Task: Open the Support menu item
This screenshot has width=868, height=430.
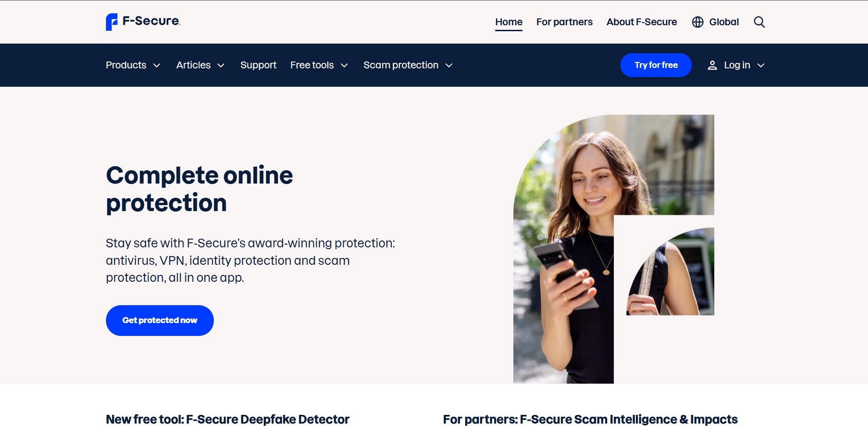Action: point(258,65)
